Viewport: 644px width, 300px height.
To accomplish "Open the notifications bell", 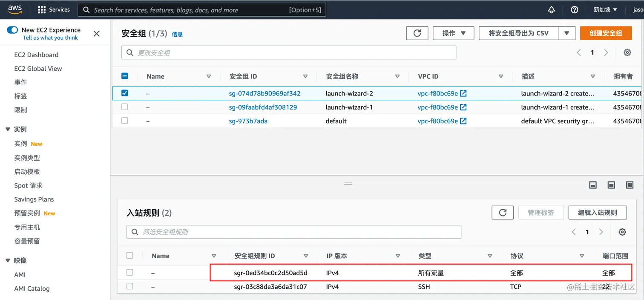I will pos(552,9).
